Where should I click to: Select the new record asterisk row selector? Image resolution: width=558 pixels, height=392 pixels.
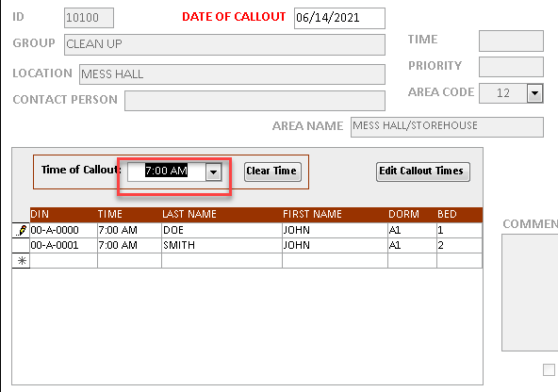tap(21, 261)
